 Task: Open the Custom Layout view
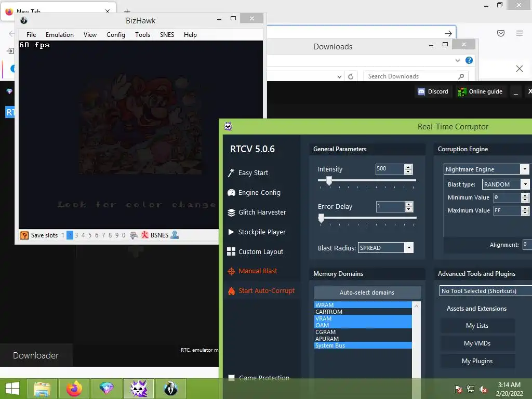point(255,252)
